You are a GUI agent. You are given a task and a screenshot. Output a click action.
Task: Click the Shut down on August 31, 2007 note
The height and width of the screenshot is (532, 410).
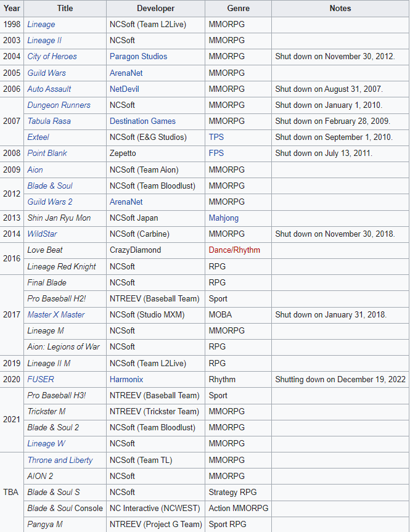tap(329, 89)
